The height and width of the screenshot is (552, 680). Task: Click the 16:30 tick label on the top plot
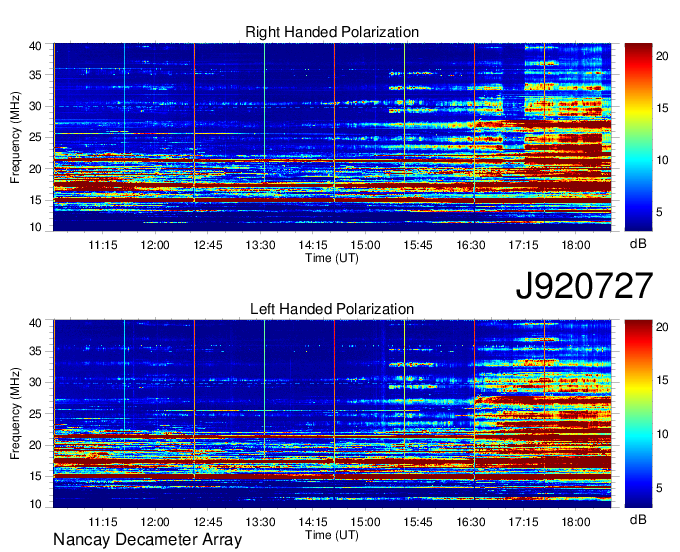pyautogui.click(x=471, y=245)
